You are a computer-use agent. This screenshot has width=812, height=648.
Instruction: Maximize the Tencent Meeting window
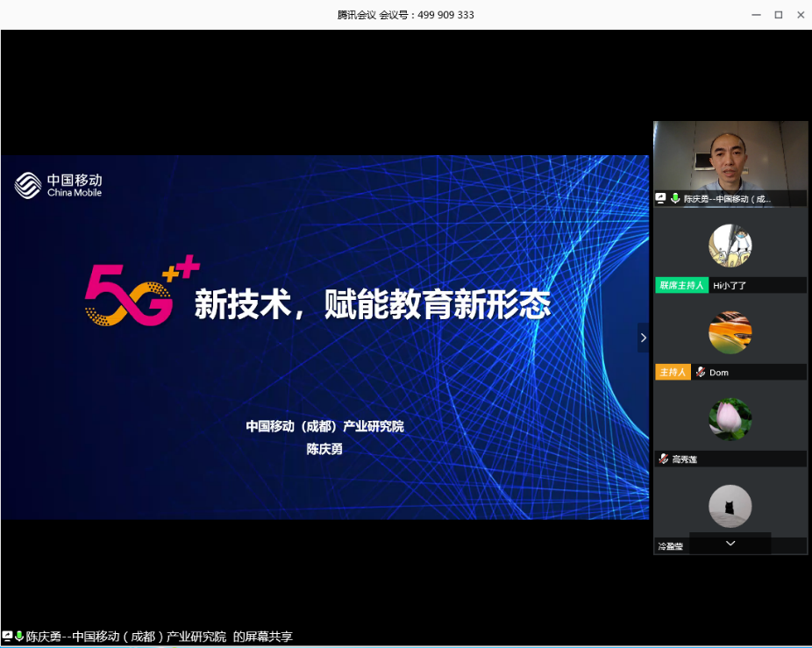[779, 15]
